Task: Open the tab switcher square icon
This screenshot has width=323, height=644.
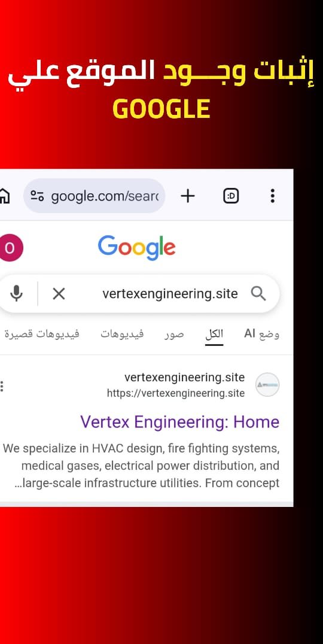Action: click(x=231, y=196)
